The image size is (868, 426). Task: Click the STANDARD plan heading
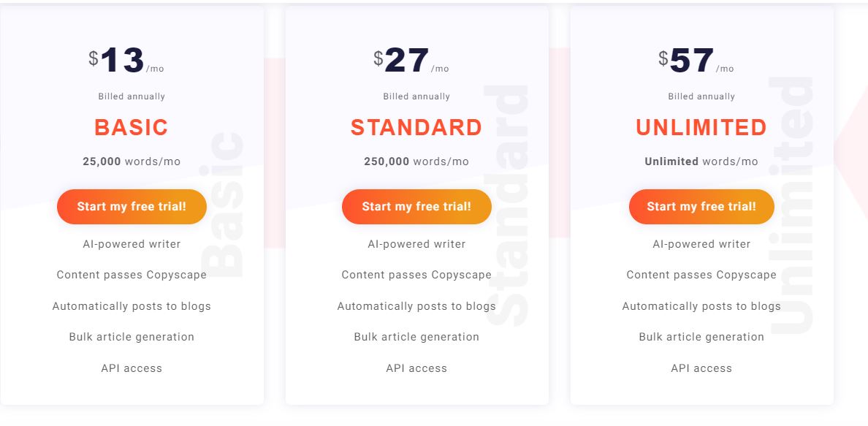click(416, 127)
